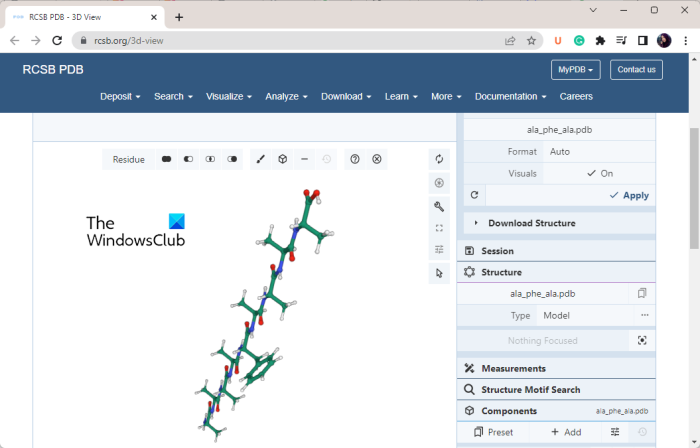This screenshot has width=700, height=448.
Task: Click the RCSB PDB logo link
Action: click(x=53, y=70)
